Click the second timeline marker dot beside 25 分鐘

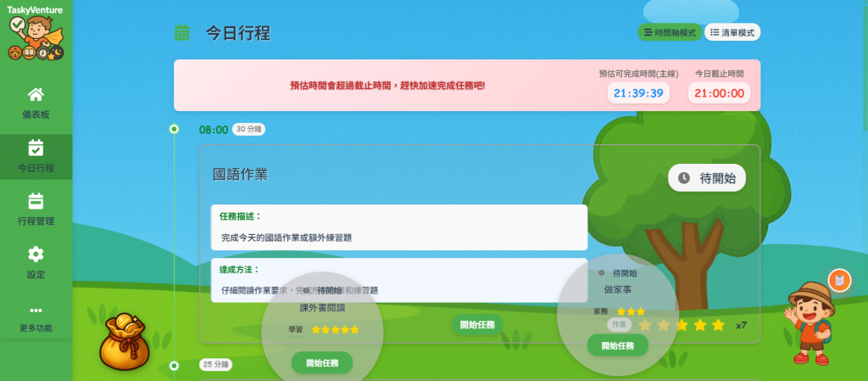174,366
